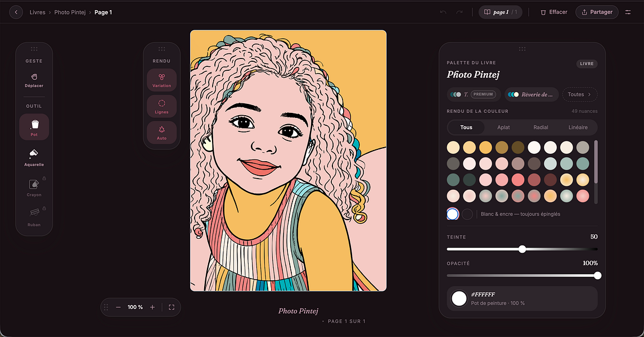Select the locked Crayon tool
The image size is (644, 337).
(34, 188)
